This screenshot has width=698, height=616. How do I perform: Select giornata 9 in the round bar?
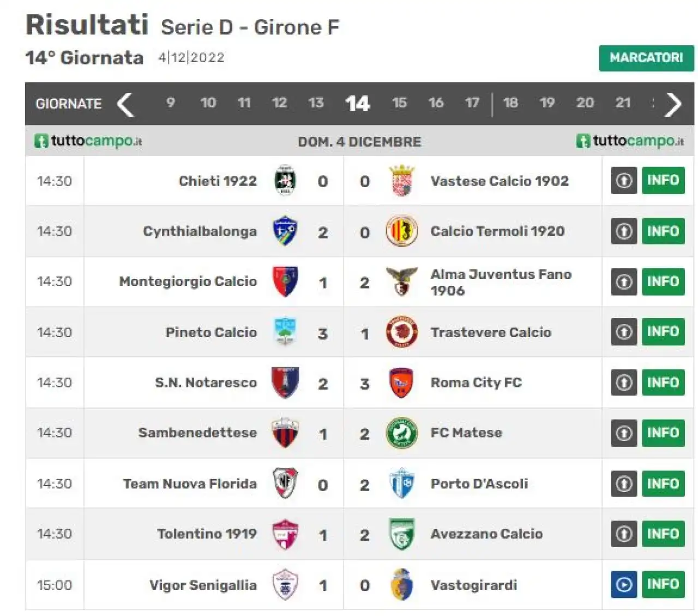click(x=171, y=103)
